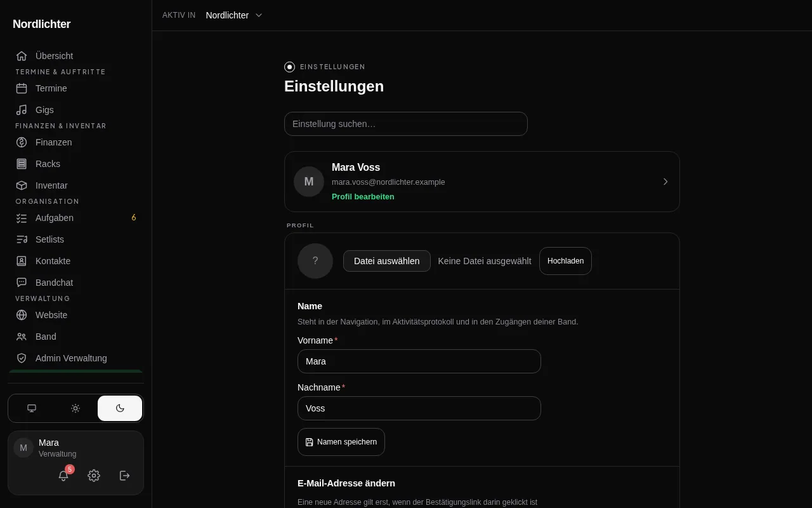Click the Datei auswählen button

(387, 261)
